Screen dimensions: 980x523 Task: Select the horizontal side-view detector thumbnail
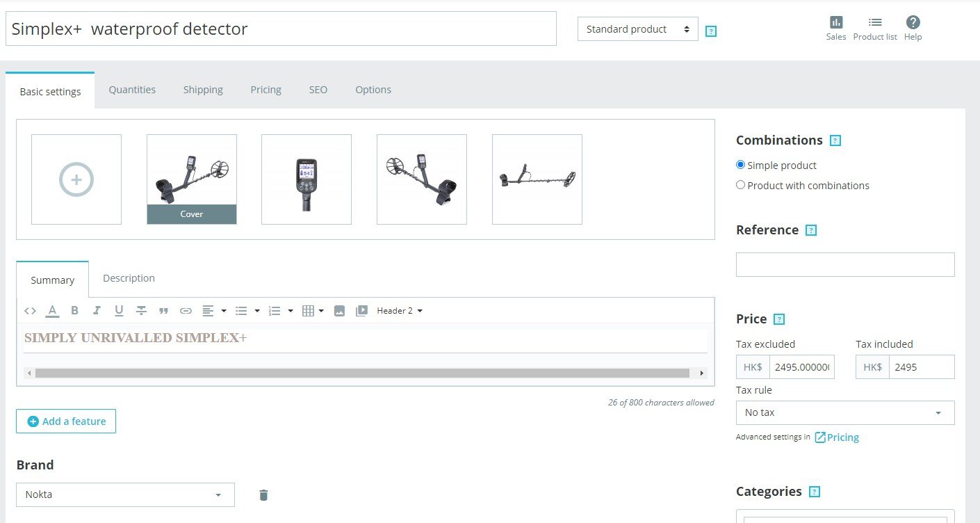pyautogui.click(x=537, y=179)
